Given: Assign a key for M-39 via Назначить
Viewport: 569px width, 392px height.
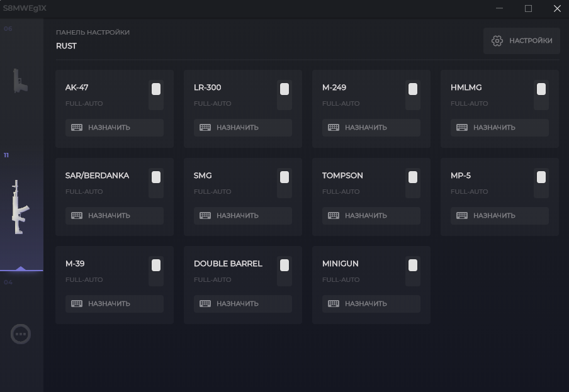Looking at the screenshot, I should (115, 304).
